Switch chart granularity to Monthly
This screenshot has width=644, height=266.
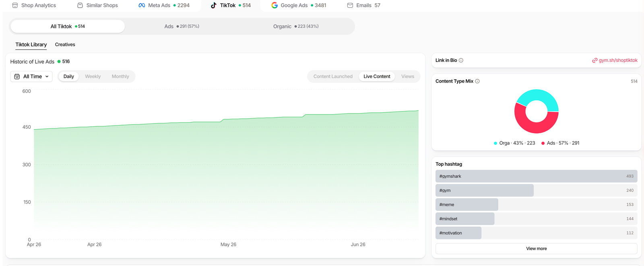[x=120, y=76]
